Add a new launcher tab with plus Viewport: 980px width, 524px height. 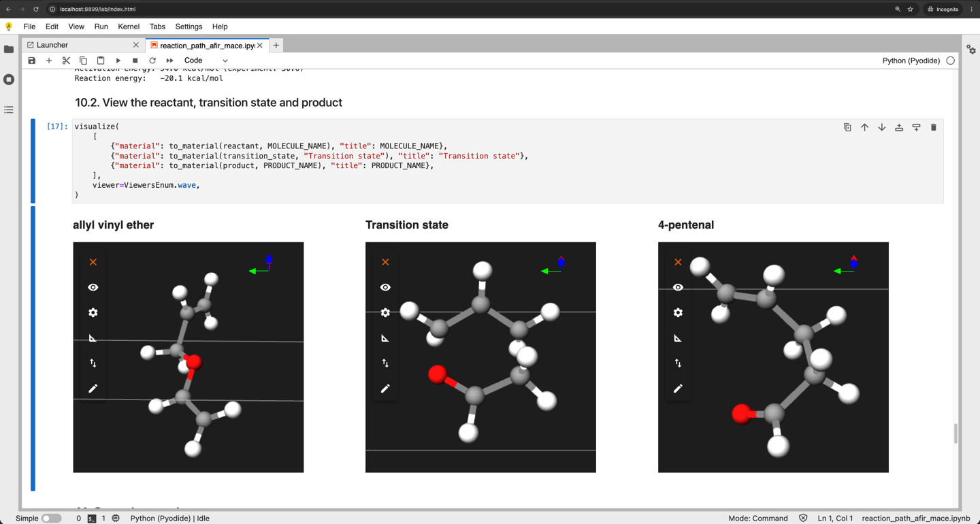tap(276, 46)
